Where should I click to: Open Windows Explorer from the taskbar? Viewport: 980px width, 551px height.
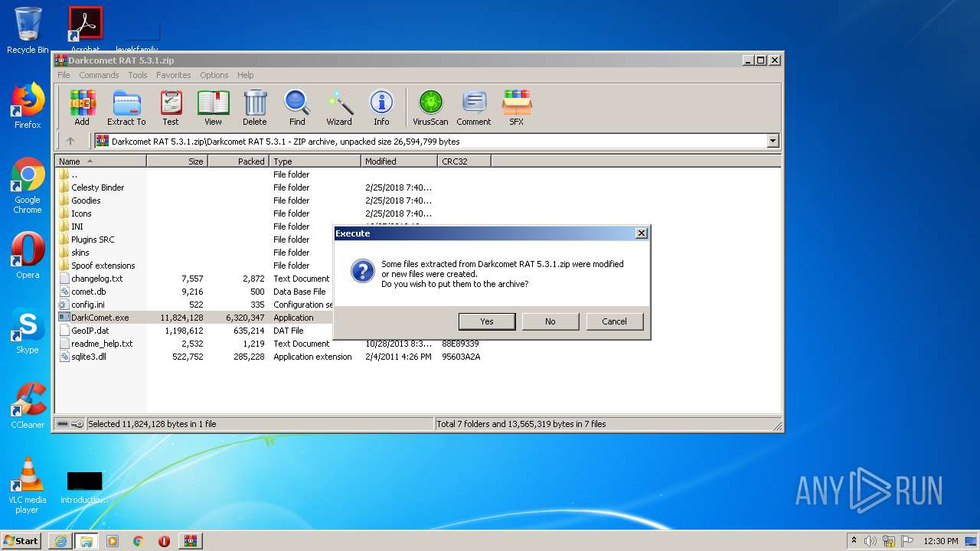86,540
